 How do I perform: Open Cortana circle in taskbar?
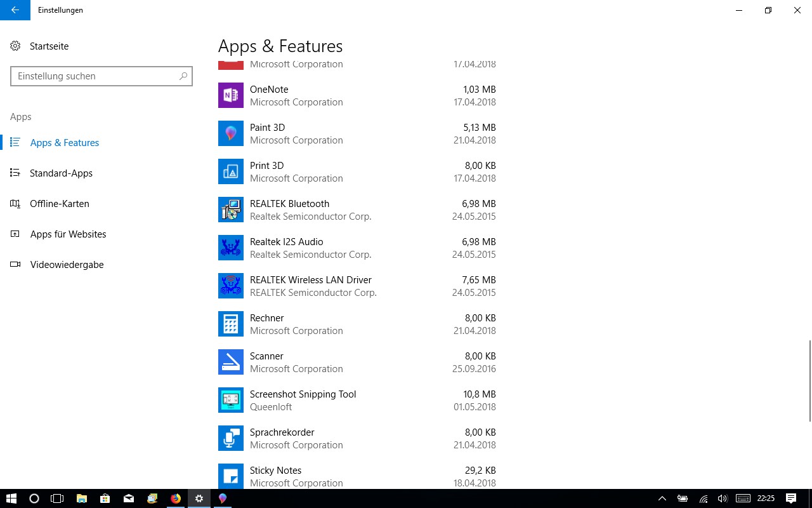click(x=34, y=498)
